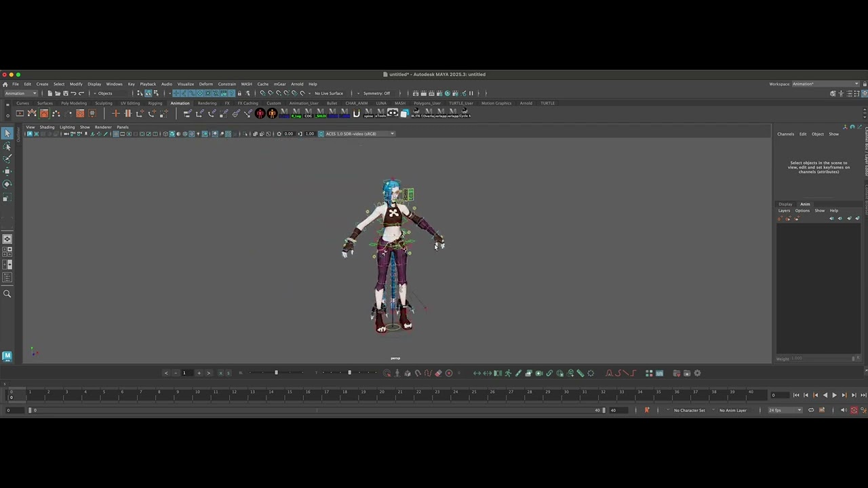The image size is (868, 488).
Task: Click the Cycle shelf button
Action: (x=465, y=114)
